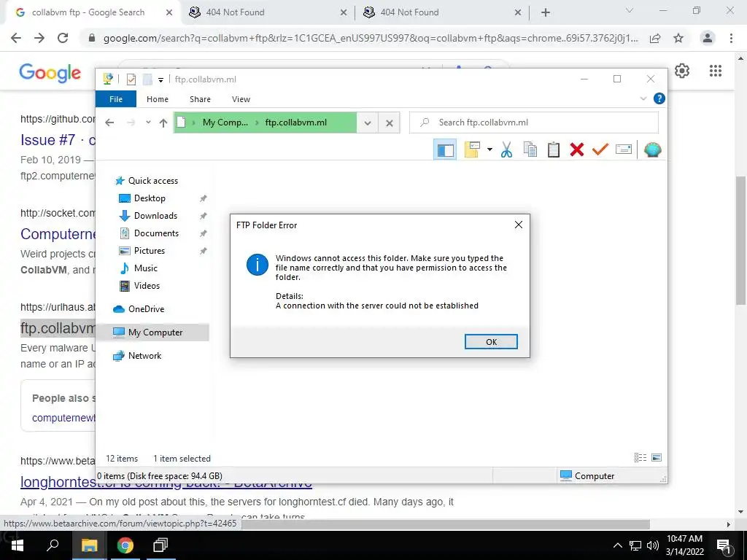The image size is (747, 560).
Task: Open the File menu in Explorer
Action: point(116,99)
